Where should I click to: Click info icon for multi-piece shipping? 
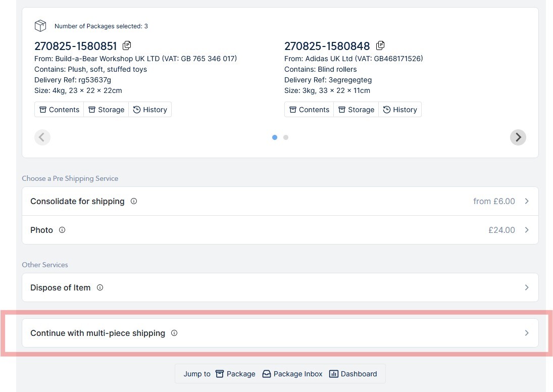tap(174, 333)
